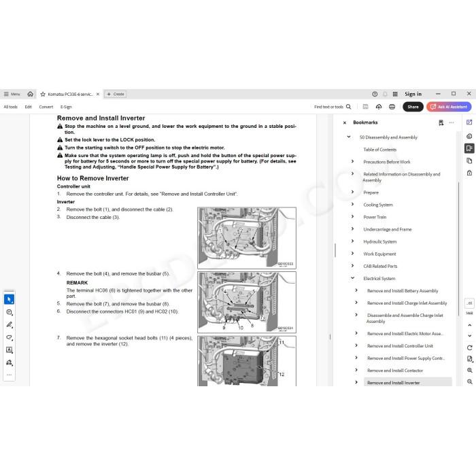Open the generative summary icon in right rail
This screenshot has width=476, height=476.
coord(469,136)
